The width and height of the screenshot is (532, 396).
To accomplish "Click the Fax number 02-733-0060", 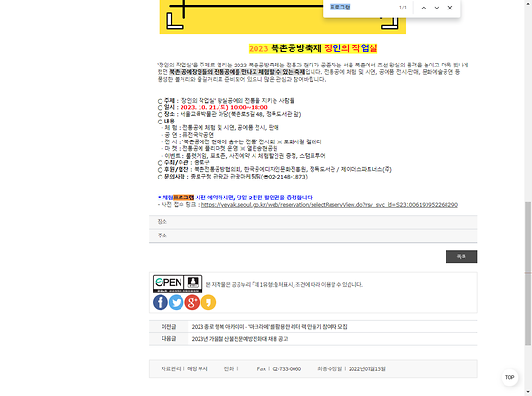I will [286, 368].
